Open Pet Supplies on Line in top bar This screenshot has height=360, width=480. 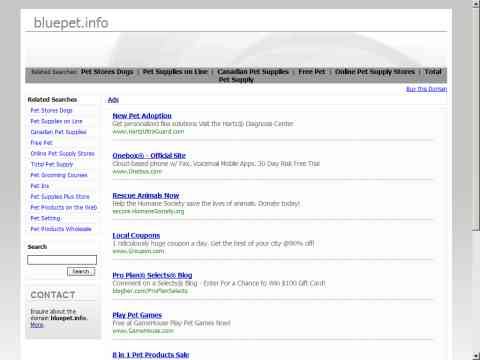(x=175, y=72)
